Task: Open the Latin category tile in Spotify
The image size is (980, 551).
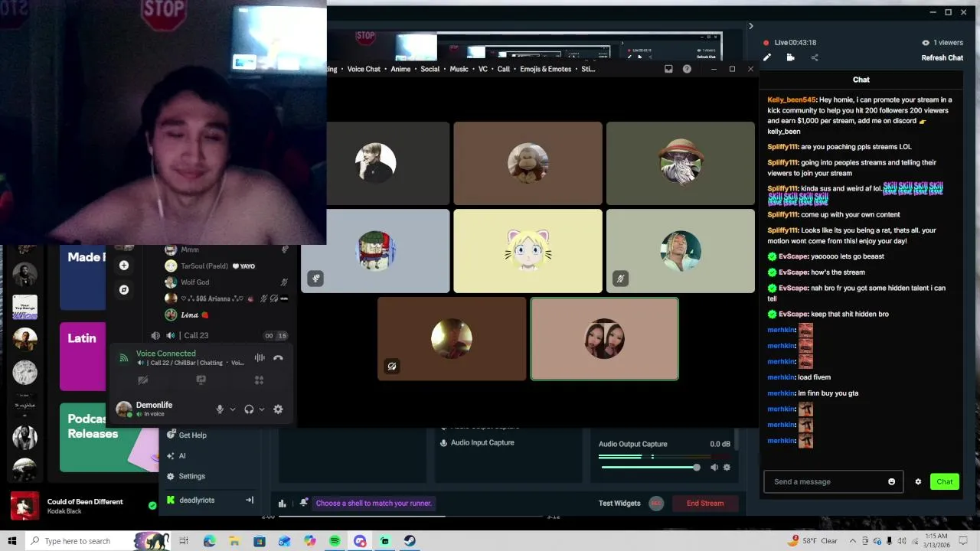Action: pos(83,357)
